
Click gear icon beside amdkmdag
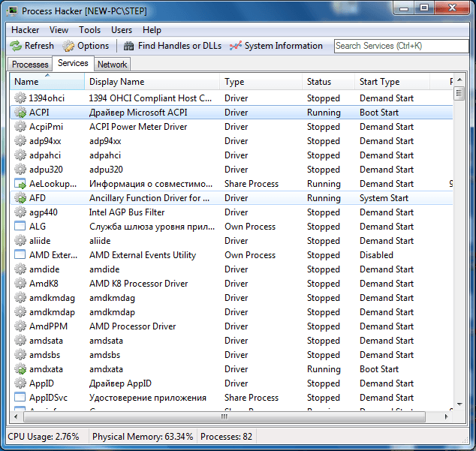pyautogui.click(x=20, y=298)
